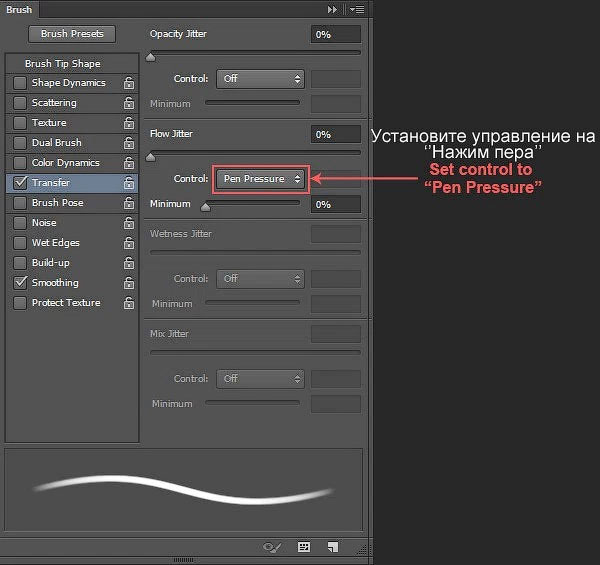Click the Flow Minimum percentage field
The height and width of the screenshot is (565, 600).
point(336,204)
